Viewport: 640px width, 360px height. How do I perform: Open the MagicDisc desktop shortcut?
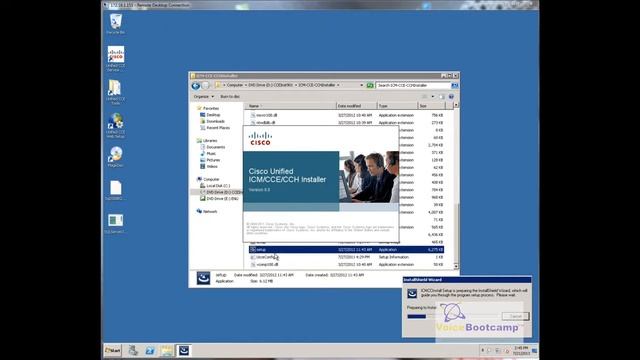click(x=116, y=156)
